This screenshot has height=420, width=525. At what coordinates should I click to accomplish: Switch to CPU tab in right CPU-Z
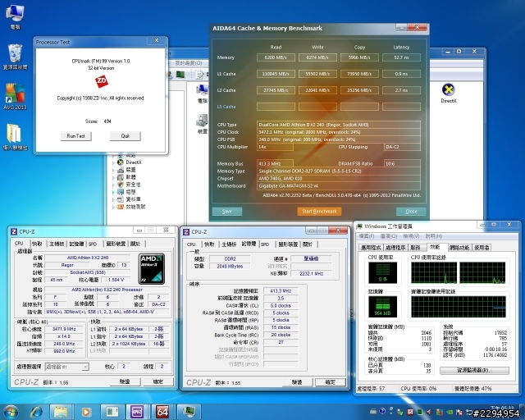191,244
